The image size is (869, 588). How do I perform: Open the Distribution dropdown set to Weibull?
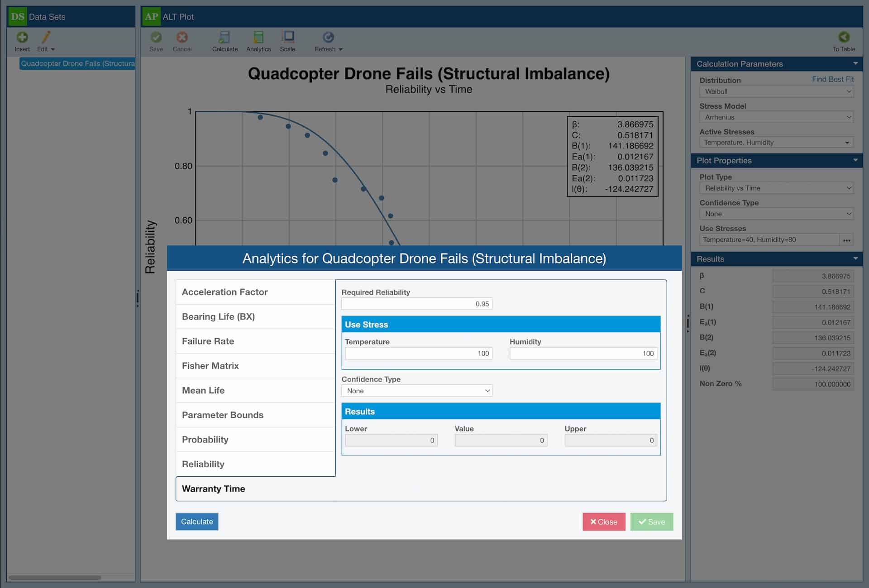coord(776,91)
